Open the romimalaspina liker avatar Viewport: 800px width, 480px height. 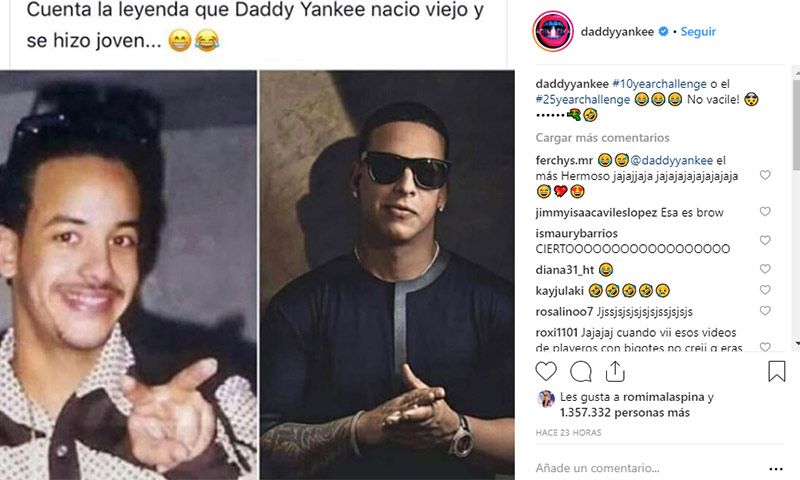tap(546, 398)
